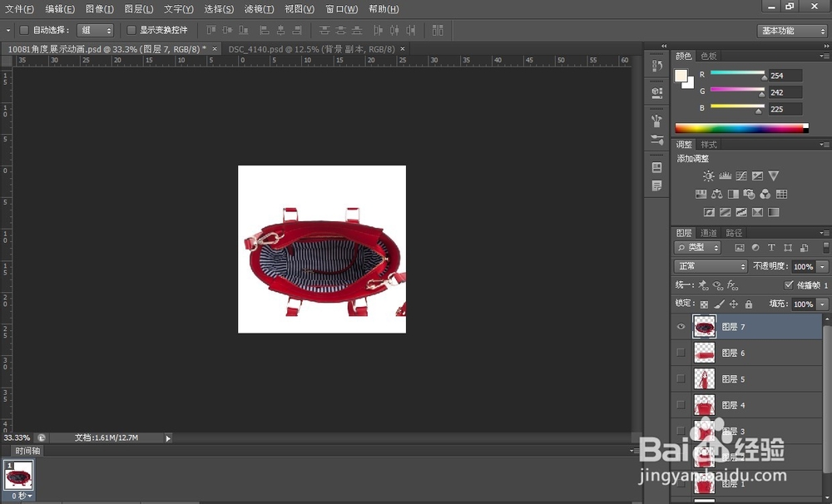Open the 文件(F) menu
Image resolution: width=832 pixels, height=504 pixels.
click(19, 9)
